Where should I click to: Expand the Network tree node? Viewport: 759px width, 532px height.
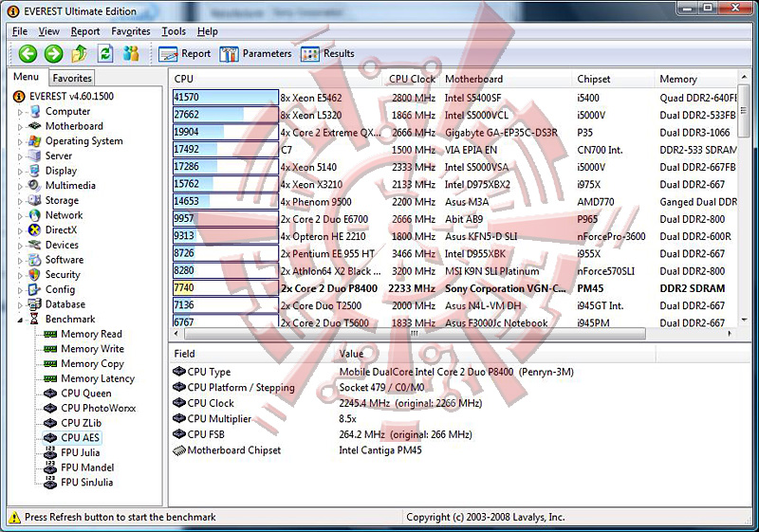point(20,216)
